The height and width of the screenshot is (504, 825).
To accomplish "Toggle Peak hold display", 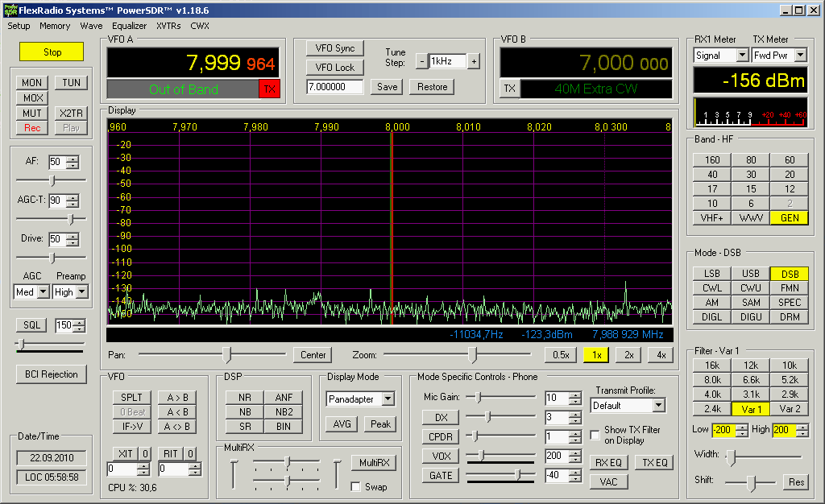I will pos(380,424).
